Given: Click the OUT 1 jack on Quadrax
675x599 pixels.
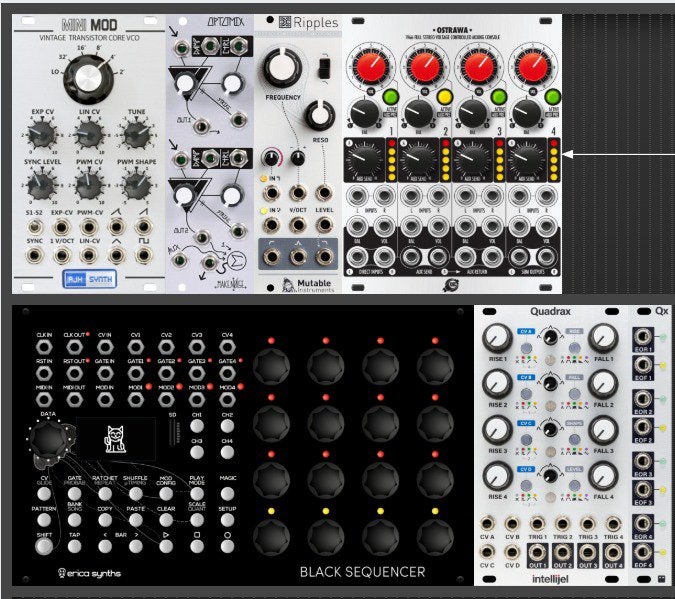Looking at the screenshot, I should [537, 552].
